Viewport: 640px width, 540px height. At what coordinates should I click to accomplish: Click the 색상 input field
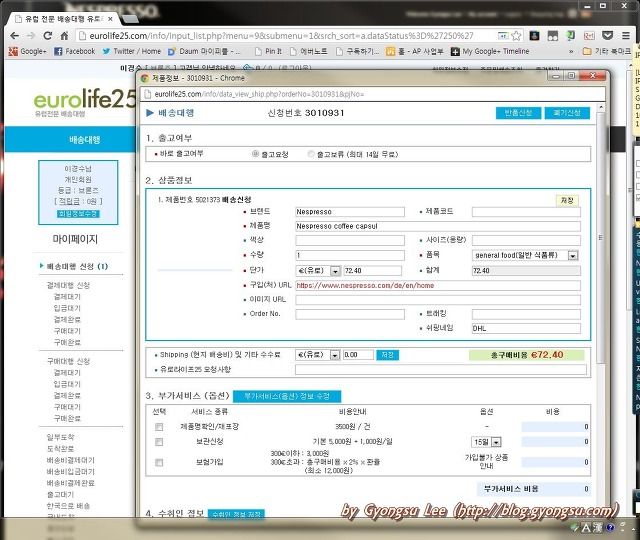click(350, 240)
